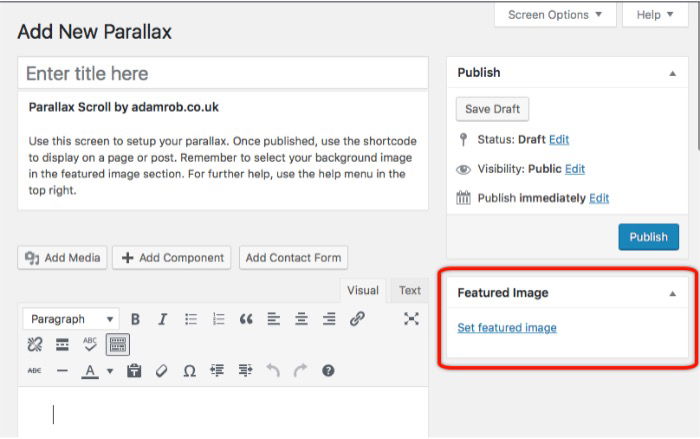This screenshot has height=439, width=700.
Task: Switch to the Visual editor tab
Action: pyautogui.click(x=362, y=291)
